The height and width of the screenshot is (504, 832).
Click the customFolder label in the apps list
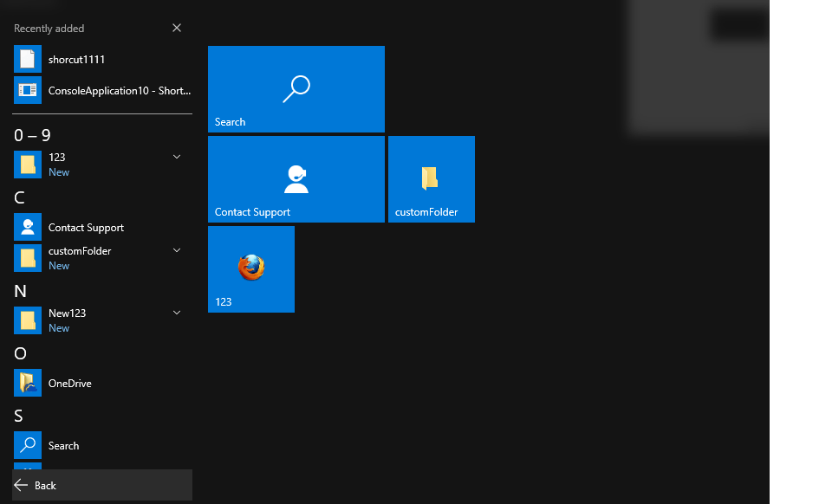80,250
